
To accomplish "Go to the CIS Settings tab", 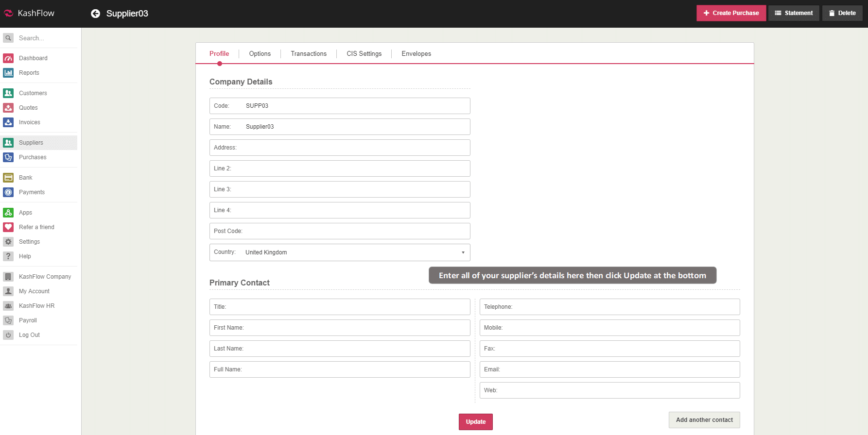I will coord(364,54).
